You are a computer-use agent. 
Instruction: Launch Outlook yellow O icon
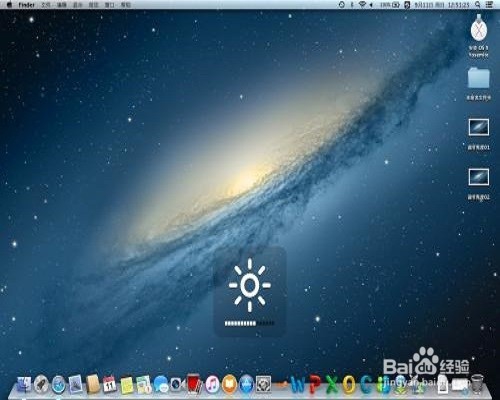(349, 384)
